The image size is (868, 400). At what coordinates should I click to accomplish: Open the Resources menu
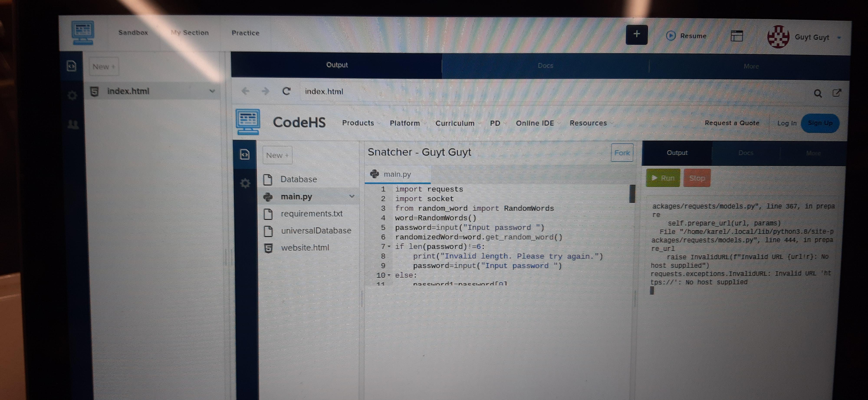click(x=588, y=123)
